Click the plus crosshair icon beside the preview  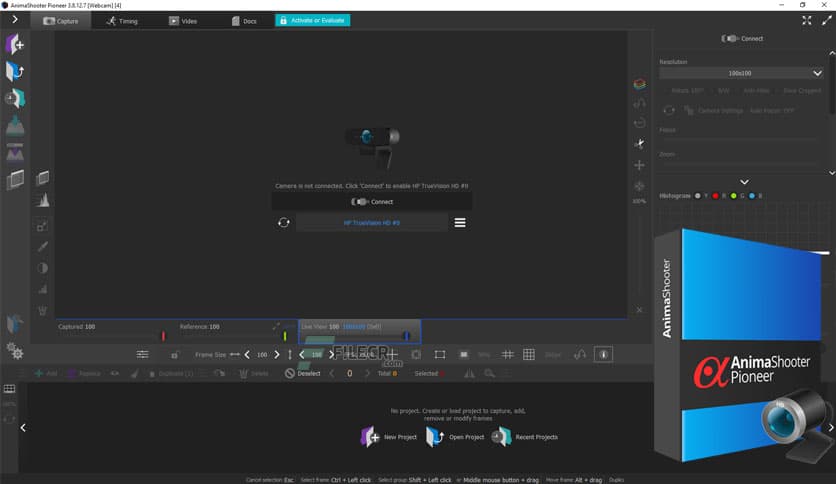coord(639,165)
